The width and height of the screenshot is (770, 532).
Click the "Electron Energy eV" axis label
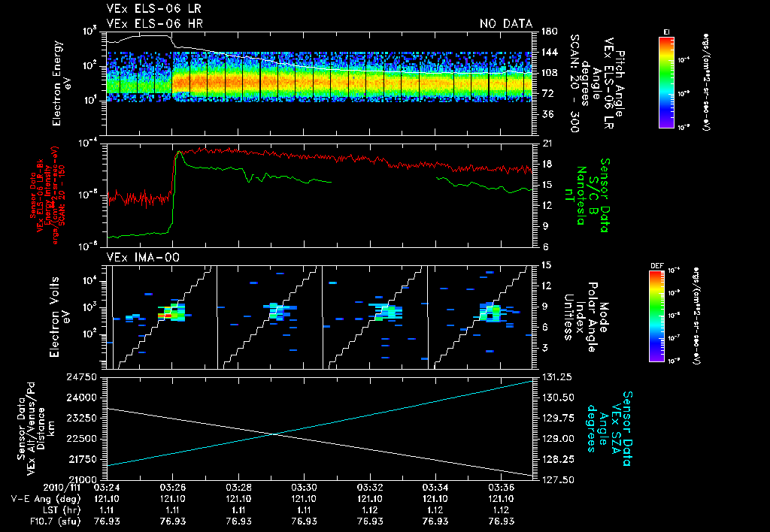pos(63,83)
